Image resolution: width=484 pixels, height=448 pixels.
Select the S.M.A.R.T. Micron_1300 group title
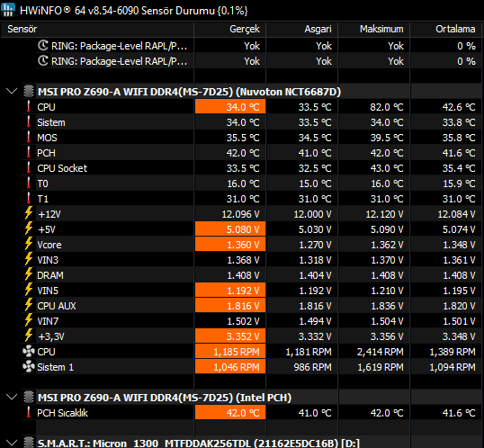tap(199, 444)
